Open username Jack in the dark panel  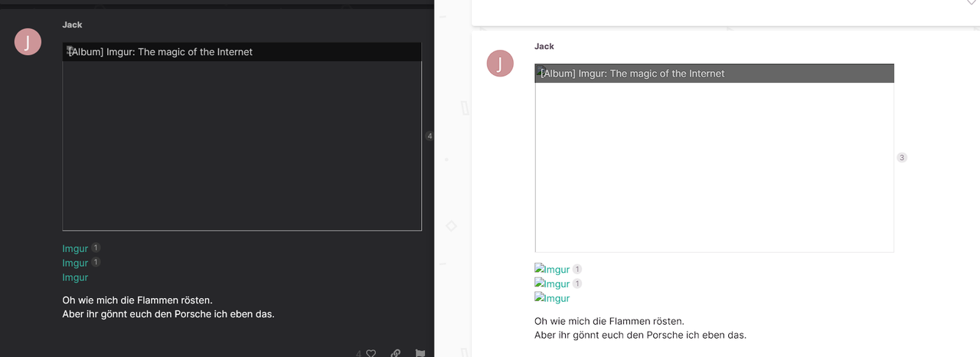click(72, 25)
